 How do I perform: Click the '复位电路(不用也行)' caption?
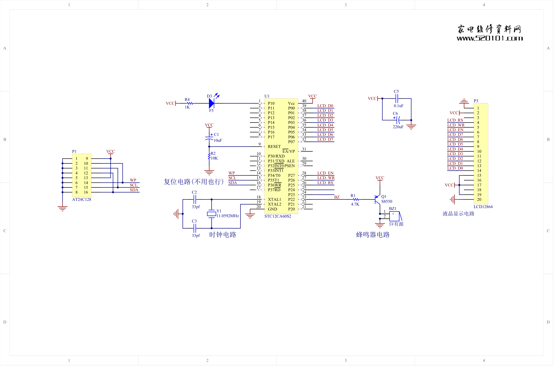point(194,182)
